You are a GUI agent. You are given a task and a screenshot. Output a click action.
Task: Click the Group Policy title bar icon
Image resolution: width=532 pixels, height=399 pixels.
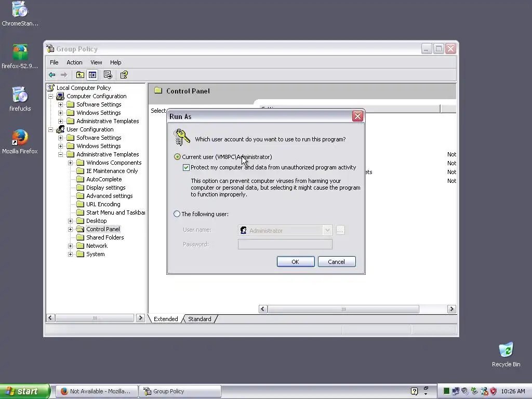(x=50, y=48)
